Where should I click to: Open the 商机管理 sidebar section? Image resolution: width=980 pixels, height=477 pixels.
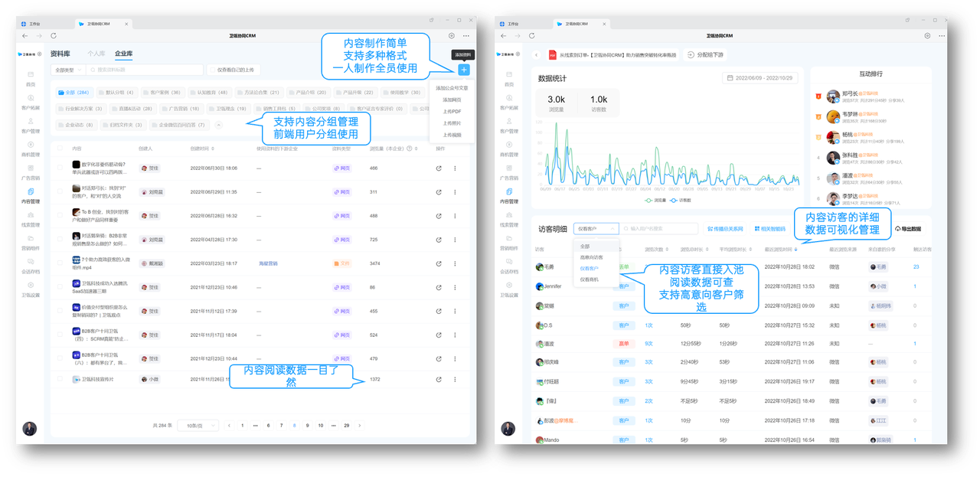[31, 153]
